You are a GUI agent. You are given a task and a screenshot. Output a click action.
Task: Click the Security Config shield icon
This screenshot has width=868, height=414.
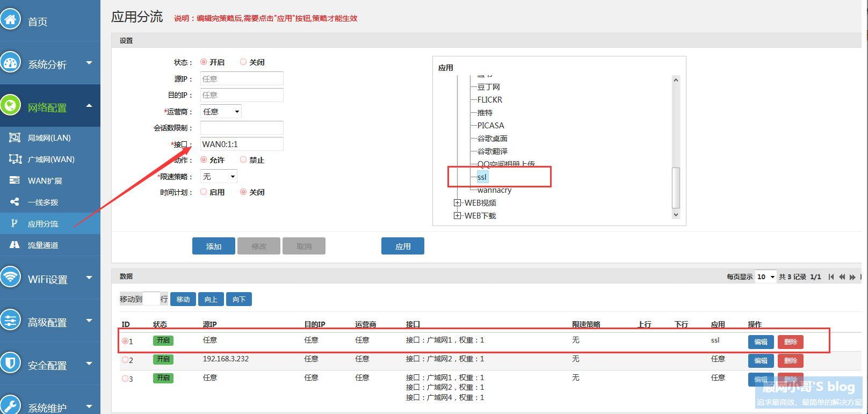10,364
